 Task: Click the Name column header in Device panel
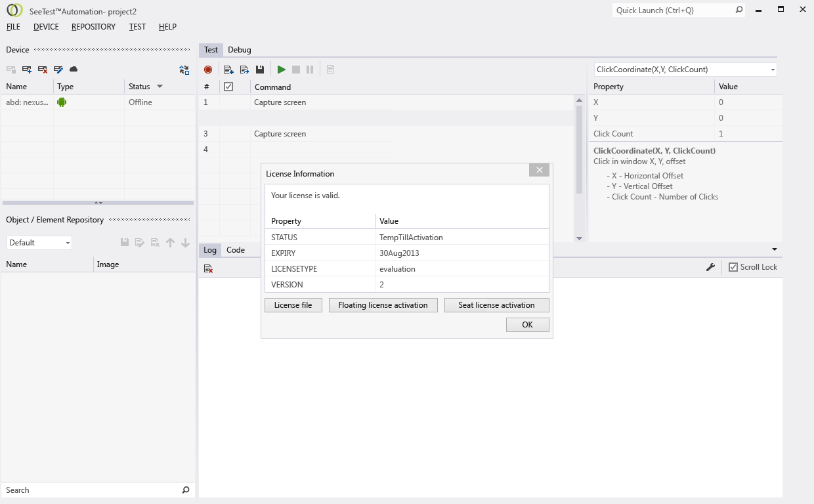(x=28, y=87)
